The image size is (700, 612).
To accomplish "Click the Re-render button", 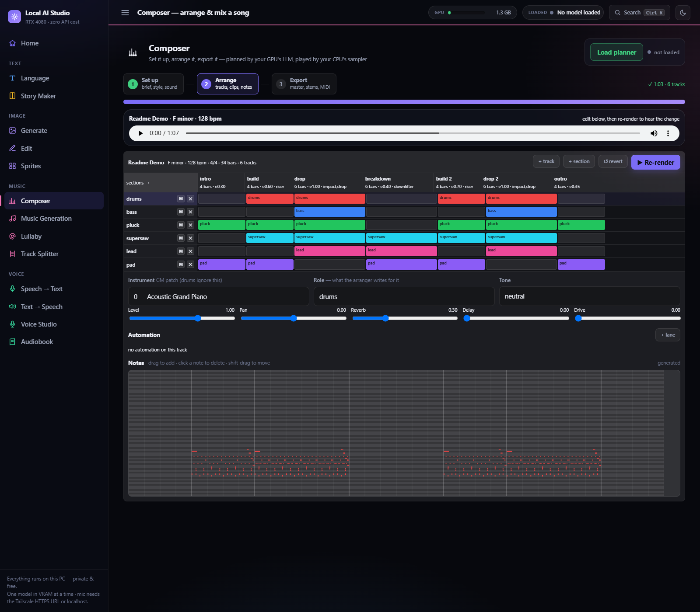I will tap(656, 162).
